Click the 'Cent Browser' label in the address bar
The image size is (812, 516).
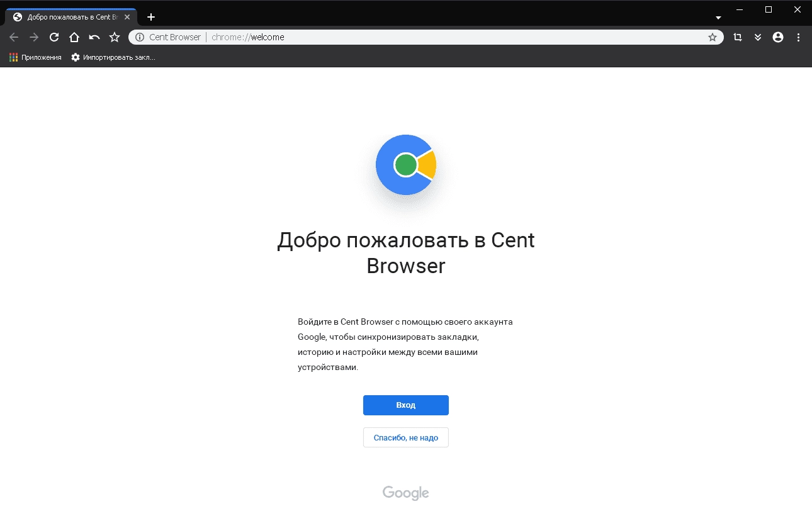click(x=175, y=37)
